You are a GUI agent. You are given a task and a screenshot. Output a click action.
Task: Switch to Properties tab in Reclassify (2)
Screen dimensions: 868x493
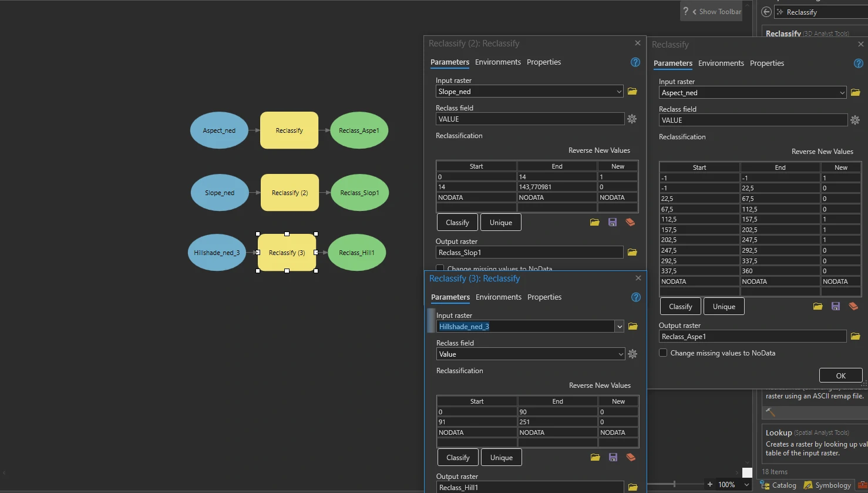[543, 62]
